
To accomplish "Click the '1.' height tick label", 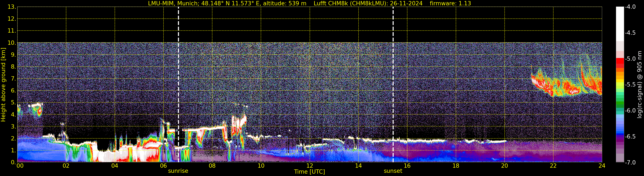I will pyautogui.click(x=13, y=150).
